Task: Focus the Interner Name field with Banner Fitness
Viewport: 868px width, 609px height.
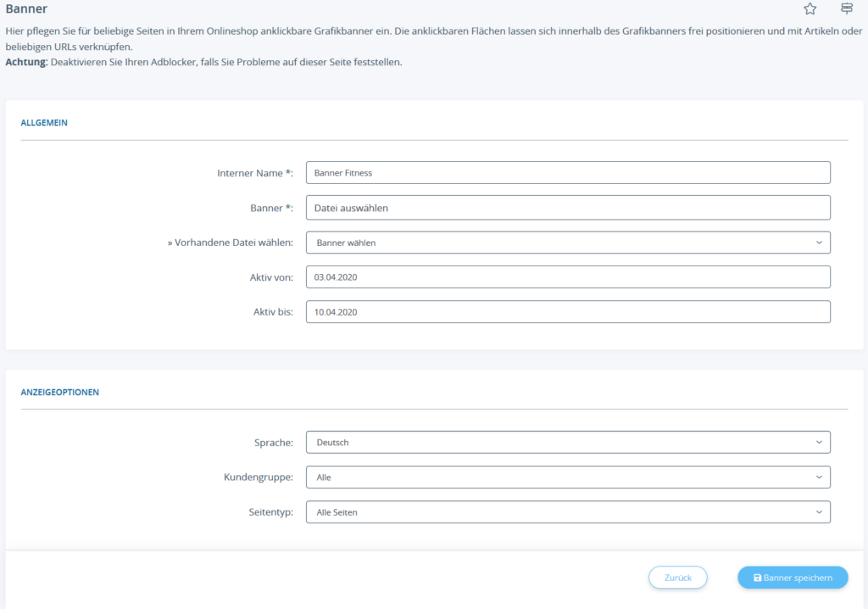Action: pyautogui.click(x=567, y=173)
